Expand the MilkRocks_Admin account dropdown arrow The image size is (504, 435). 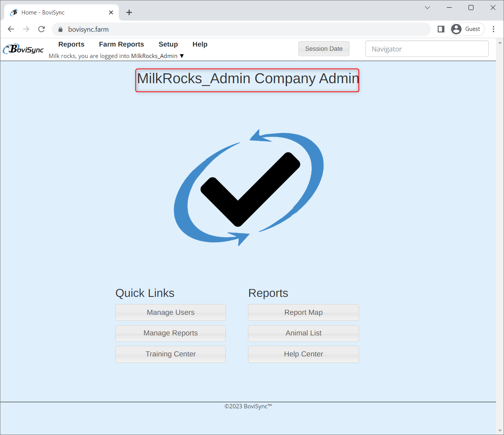[182, 56]
